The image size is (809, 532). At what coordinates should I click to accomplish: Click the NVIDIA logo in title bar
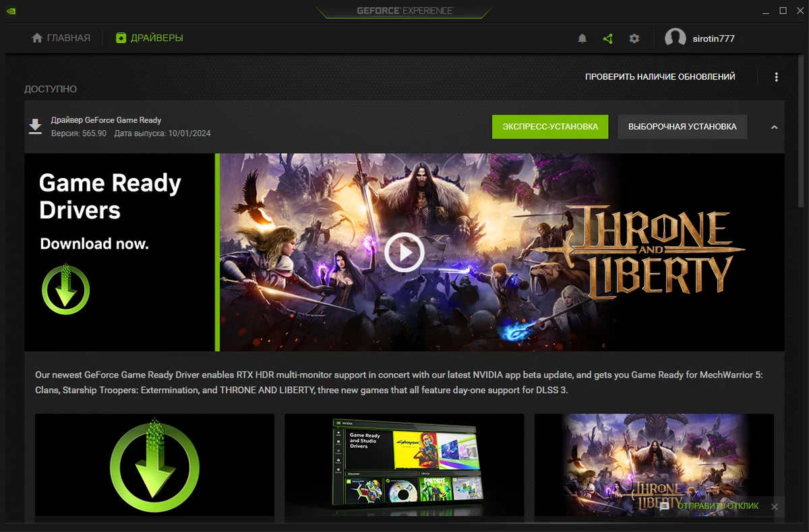(x=12, y=10)
